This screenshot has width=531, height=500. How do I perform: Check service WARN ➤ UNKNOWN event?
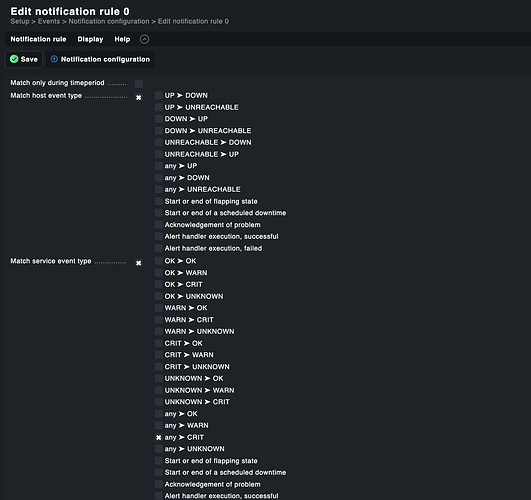[158, 331]
